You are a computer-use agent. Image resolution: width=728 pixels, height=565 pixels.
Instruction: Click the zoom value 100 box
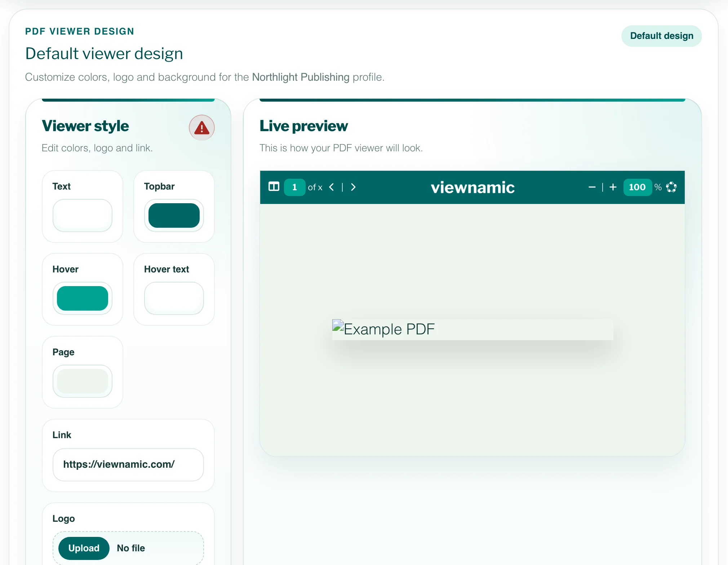[x=637, y=187]
